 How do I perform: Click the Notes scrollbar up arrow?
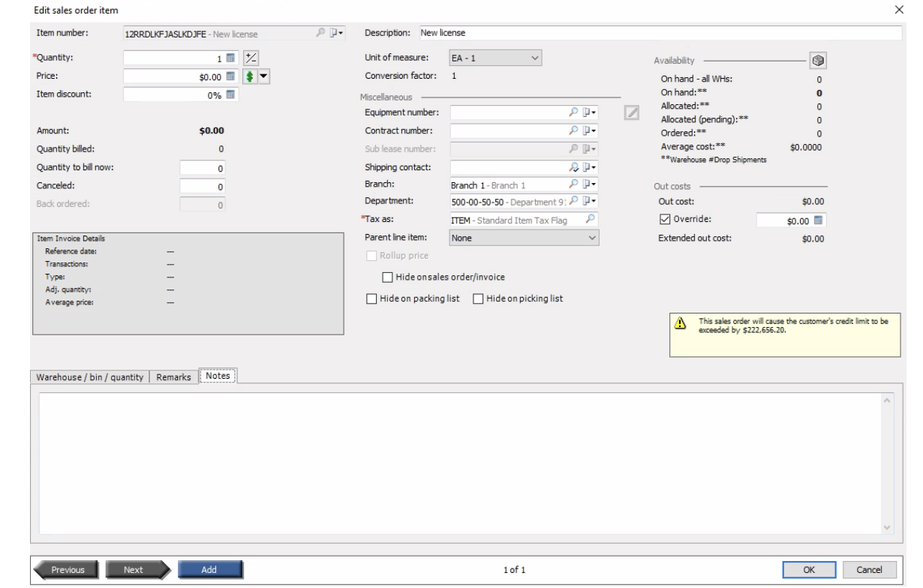click(x=888, y=400)
